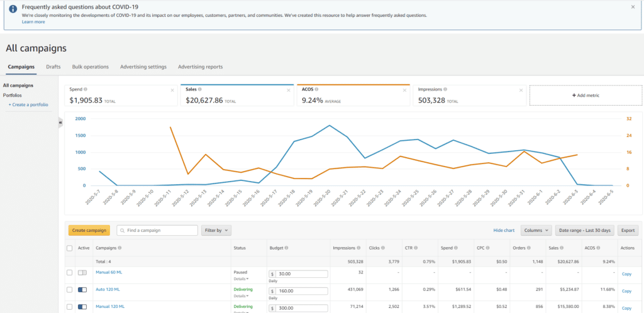644x313 pixels.
Task: Open the Columns dropdown
Action: pyautogui.click(x=536, y=231)
